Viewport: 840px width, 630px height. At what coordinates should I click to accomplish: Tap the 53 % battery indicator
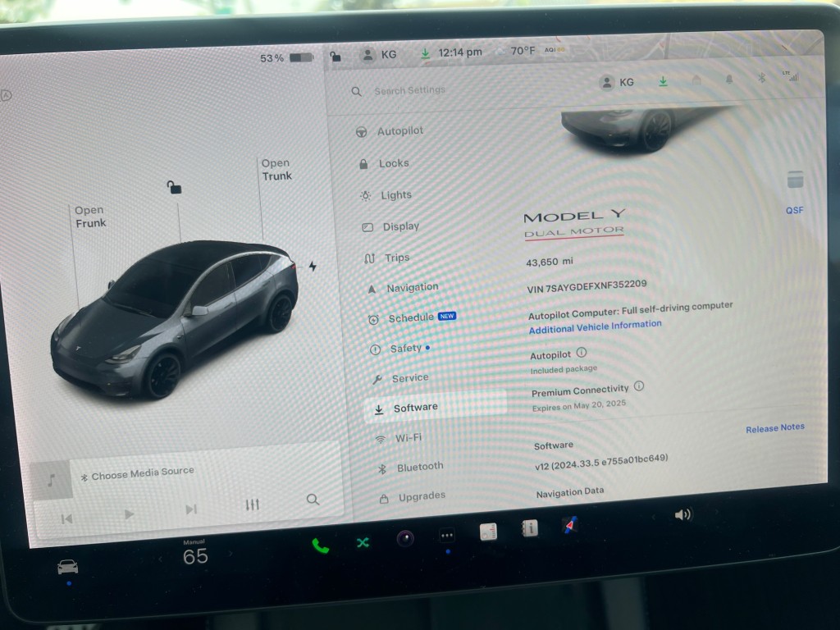[x=286, y=57]
